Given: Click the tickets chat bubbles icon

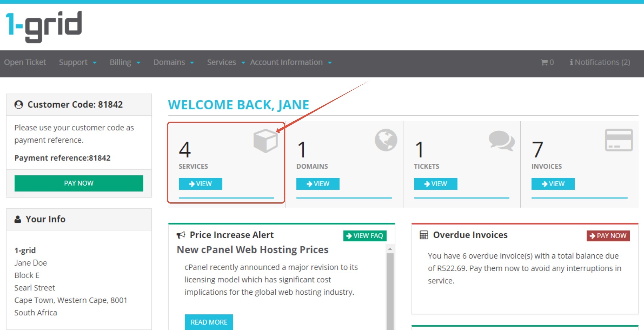Looking at the screenshot, I should tap(501, 140).
